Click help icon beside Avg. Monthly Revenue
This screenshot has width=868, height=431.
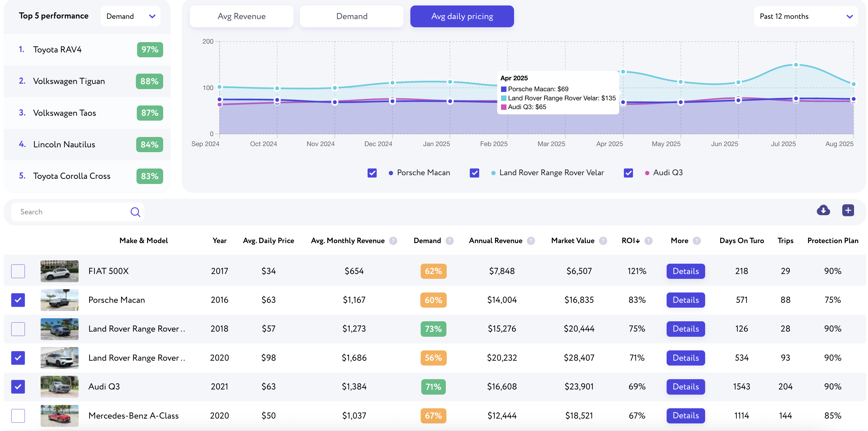click(393, 241)
